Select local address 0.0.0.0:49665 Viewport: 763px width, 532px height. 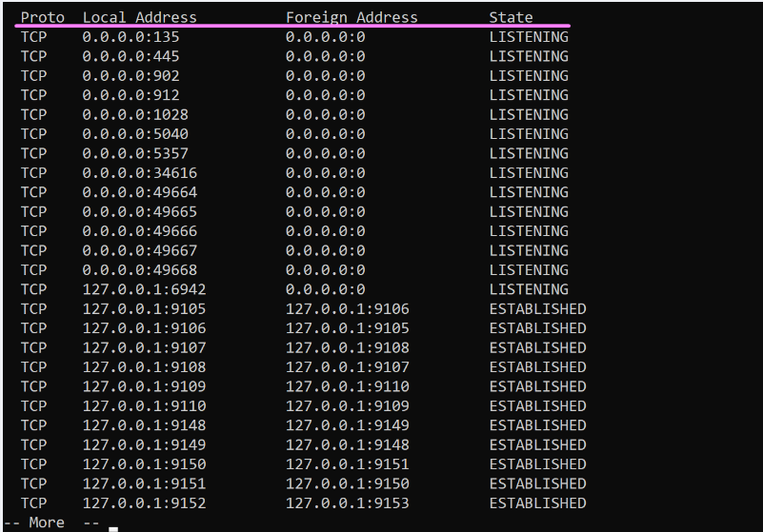(x=140, y=212)
